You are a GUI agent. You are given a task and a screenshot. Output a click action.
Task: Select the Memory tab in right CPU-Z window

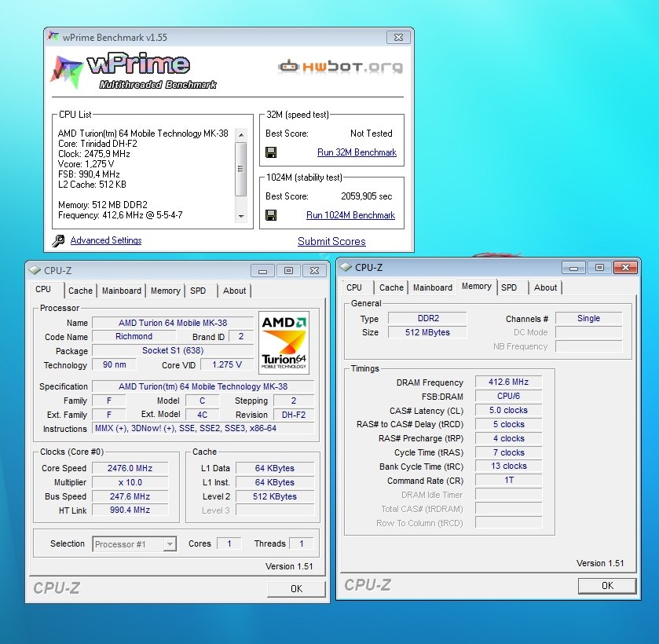tap(477, 287)
